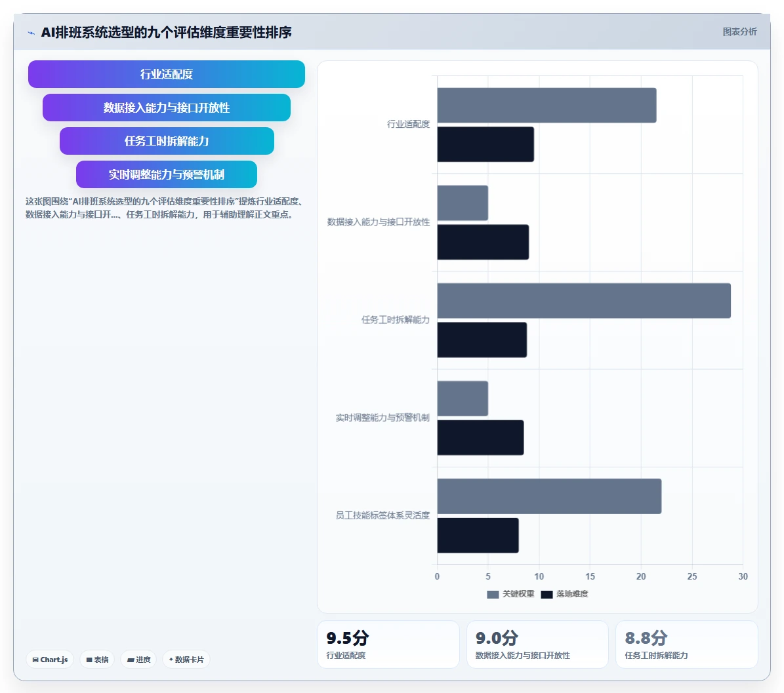Click the dark 行业适配度 落地难度 bar
This screenshot has width=784, height=693.
pos(485,144)
